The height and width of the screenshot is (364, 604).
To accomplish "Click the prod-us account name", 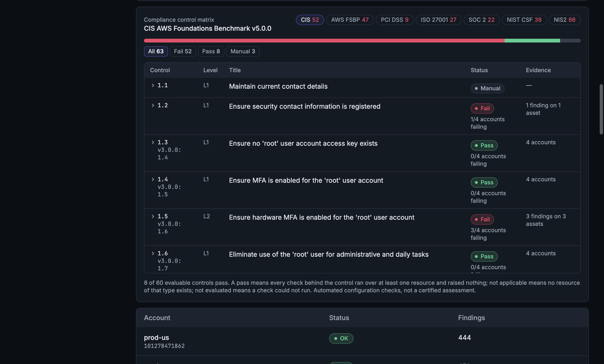I will tap(156, 338).
